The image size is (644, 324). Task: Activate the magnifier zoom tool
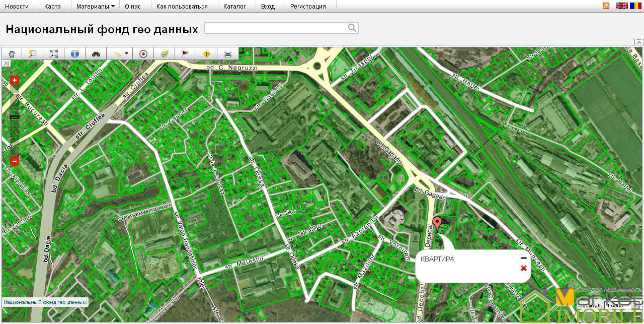coord(33,54)
